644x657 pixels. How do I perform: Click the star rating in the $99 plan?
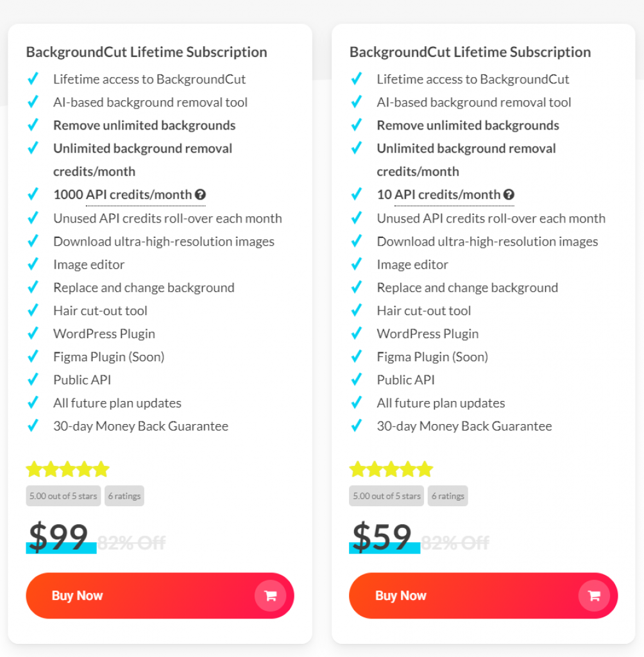[67, 469]
